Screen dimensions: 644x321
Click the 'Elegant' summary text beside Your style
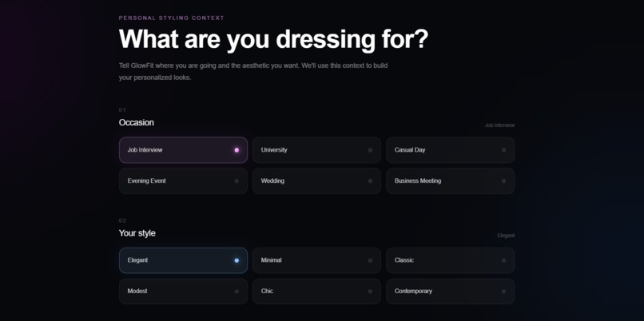pyautogui.click(x=506, y=236)
